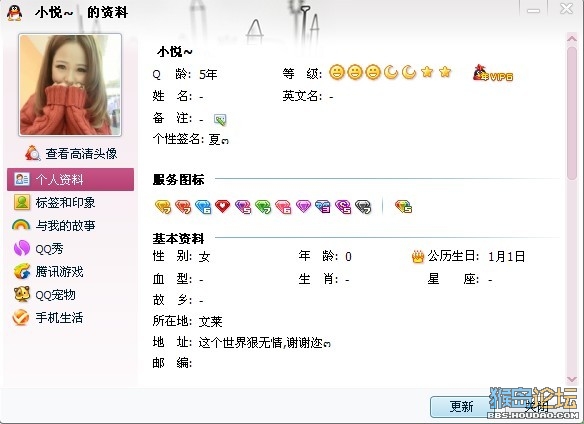Click the scrollbar up arrow
Image resolution: width=584 pixels, height=424 pixels.
[572, 38]
